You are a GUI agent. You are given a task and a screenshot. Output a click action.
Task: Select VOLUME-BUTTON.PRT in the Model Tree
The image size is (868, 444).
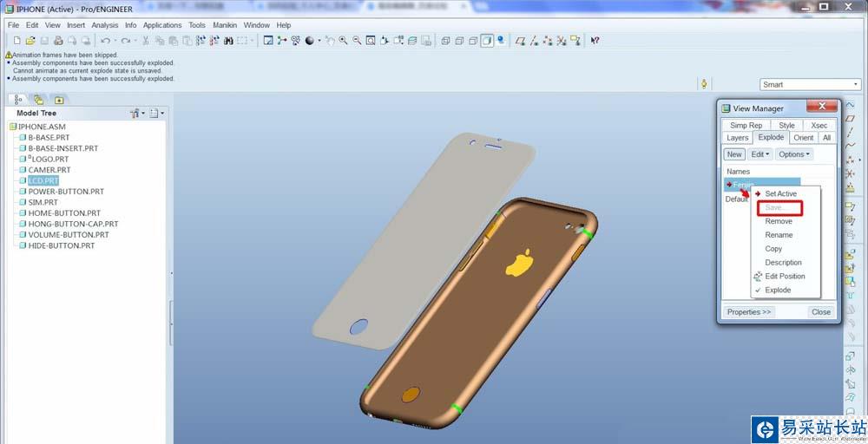[68, 234]
